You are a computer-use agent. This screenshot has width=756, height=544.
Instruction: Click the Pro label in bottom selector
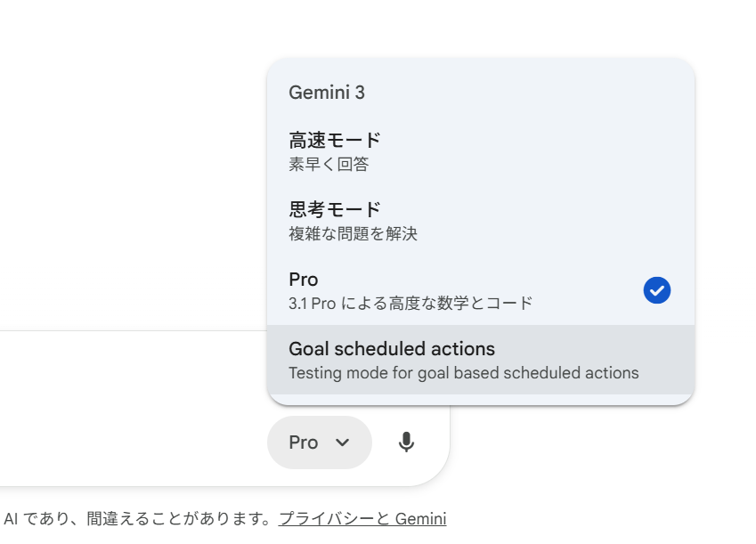point(304,443)
